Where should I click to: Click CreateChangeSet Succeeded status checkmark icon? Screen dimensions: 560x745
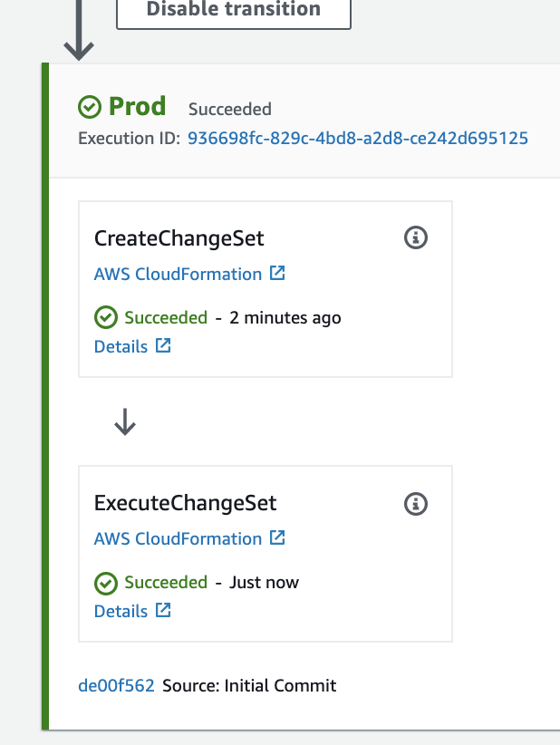[106, 317]
